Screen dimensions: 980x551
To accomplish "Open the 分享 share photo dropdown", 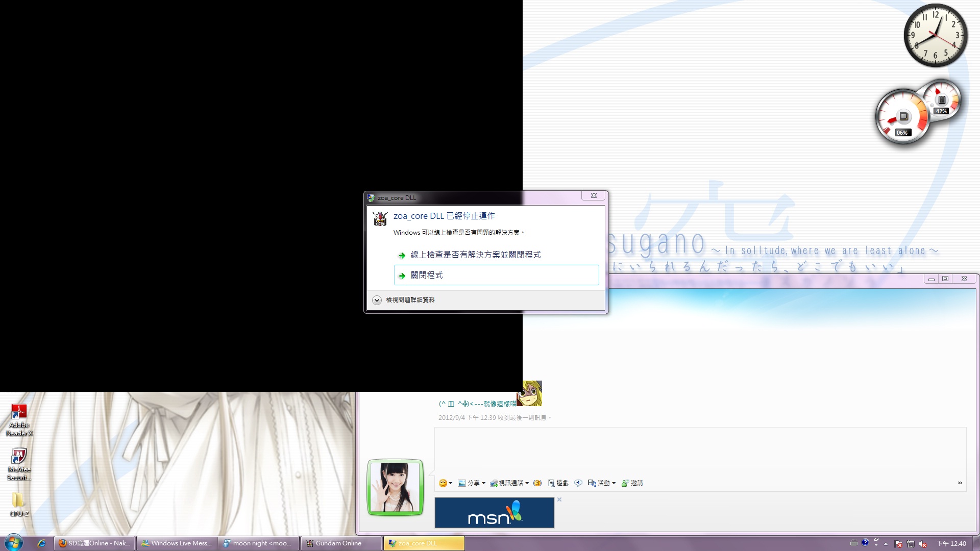I will point(472,483).
